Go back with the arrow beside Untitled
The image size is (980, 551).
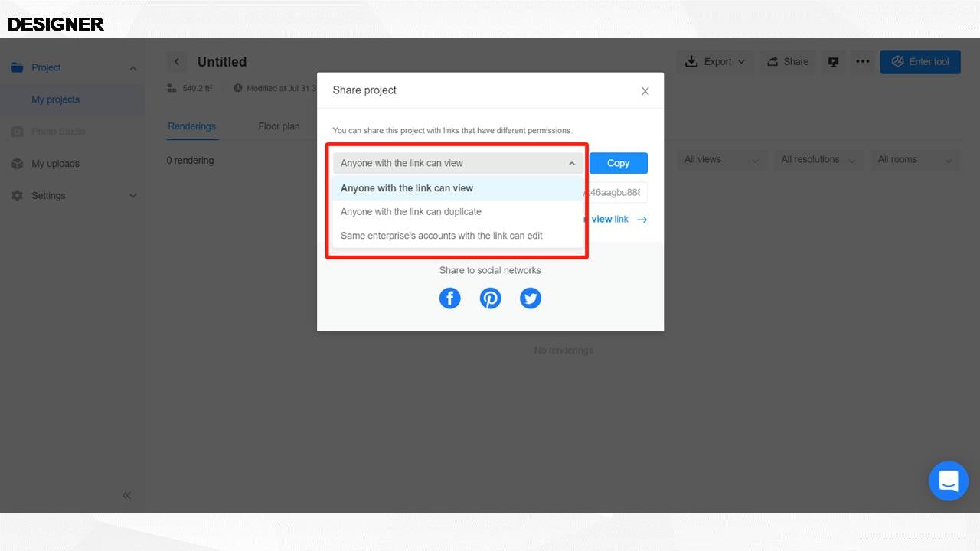pos(177,62)
